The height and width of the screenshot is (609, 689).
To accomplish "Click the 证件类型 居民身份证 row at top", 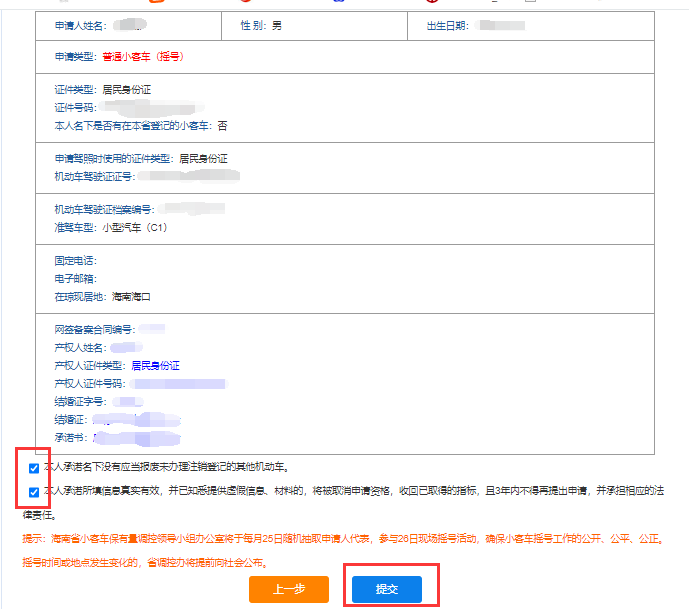I will coord(103,89).
